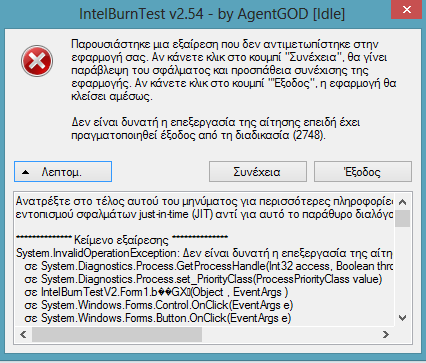Click the horizontal scrollbar right arrow

pos(386,334)
